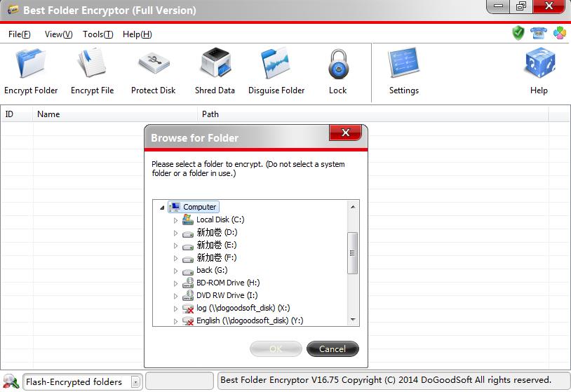The width and height of the screenshot is (571, 392).
Task: Select DVD RW Drive (I:) in the tree
Action: (227, 295)
